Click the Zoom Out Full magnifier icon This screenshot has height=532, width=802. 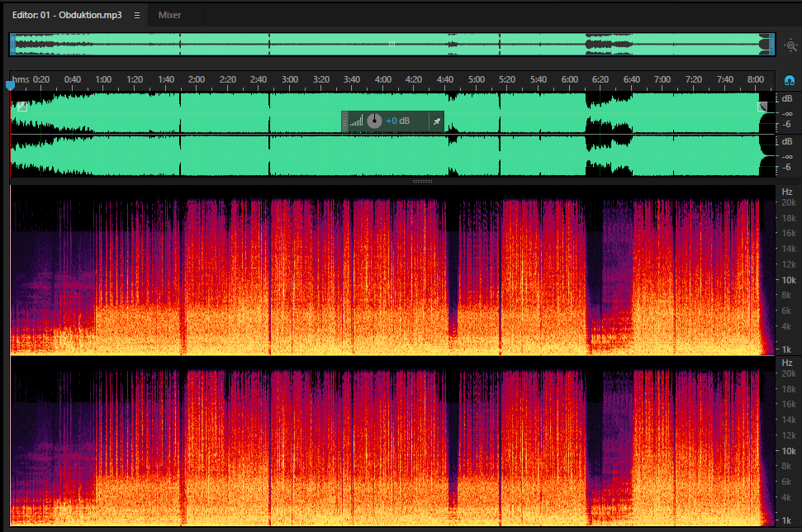(x=791, y=45)
